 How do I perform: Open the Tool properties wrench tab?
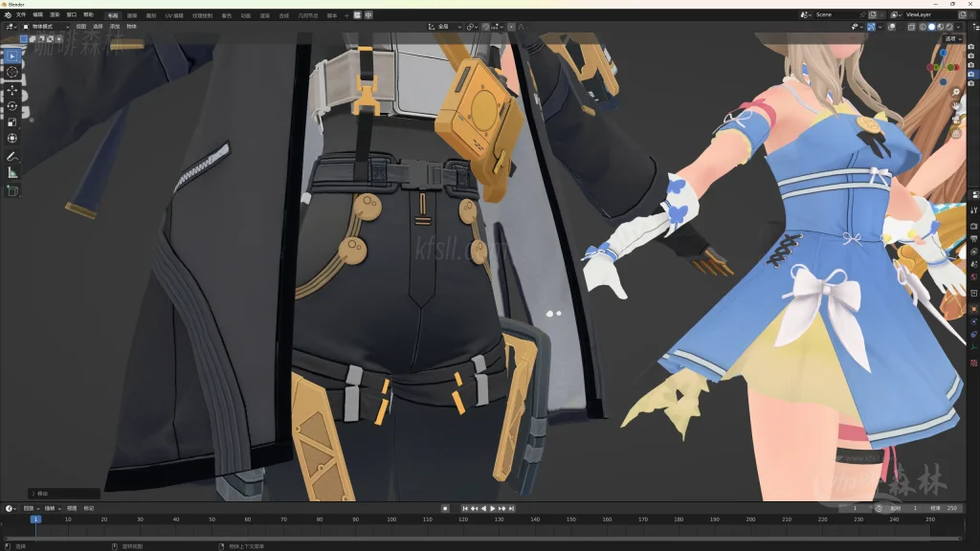click(973, 209)
